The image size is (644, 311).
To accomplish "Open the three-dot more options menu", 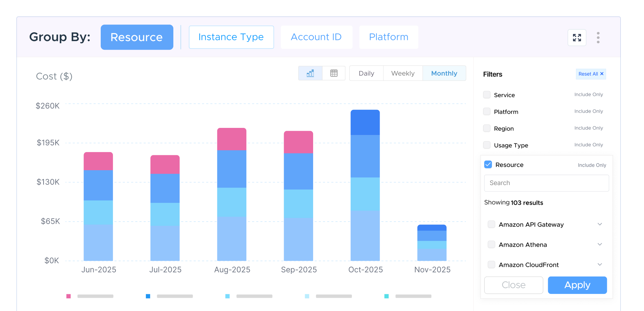I will pyautogui.click(x=598, y=38).
